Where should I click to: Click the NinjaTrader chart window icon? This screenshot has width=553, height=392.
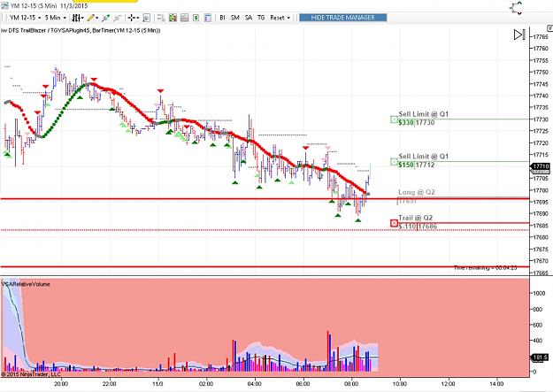4,6
